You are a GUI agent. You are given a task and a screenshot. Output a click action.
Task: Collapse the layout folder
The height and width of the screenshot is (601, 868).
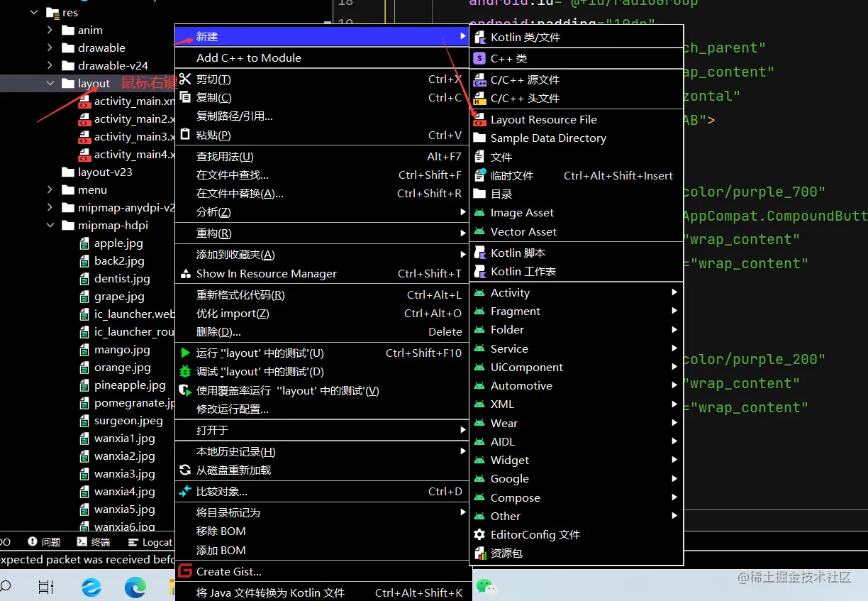(x=50, y=84)
